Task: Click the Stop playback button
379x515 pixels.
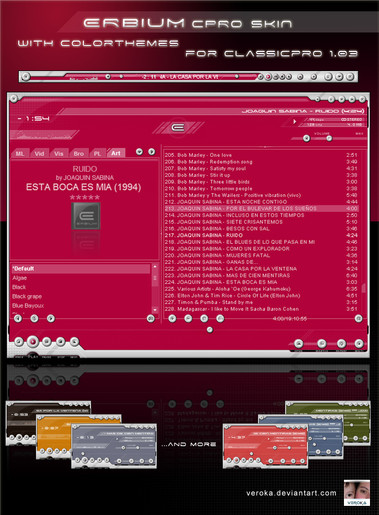Action: 60,341
